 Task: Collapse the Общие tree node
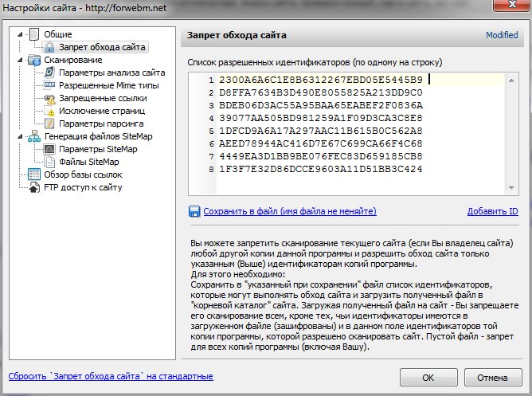(x=21, y=35)
